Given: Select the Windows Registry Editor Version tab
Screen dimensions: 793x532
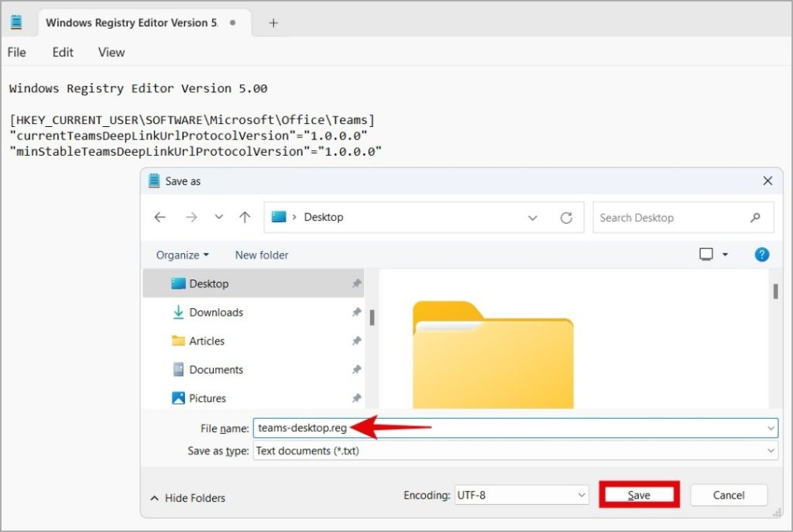Looking at the screenshot, I should click(x=144, y=22).
